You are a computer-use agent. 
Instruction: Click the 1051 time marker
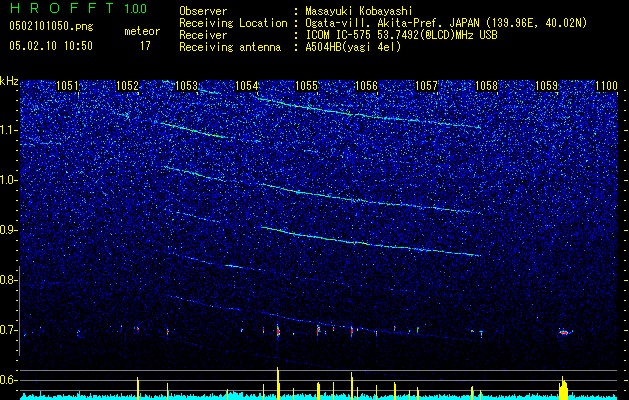67,85
